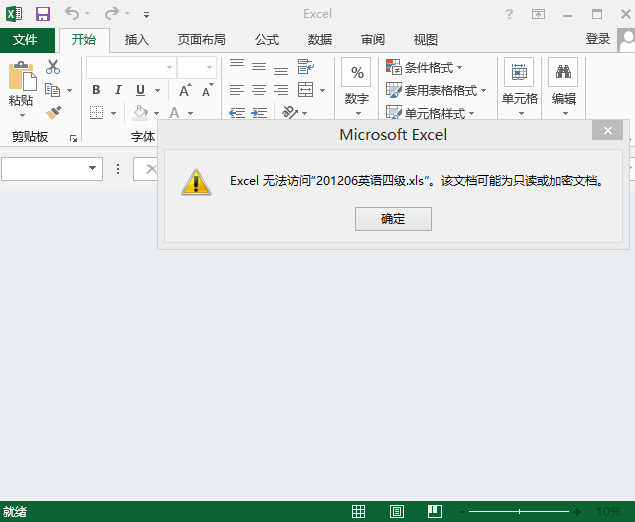Open 条件格式 conditional formatting menu

point(424,67)
